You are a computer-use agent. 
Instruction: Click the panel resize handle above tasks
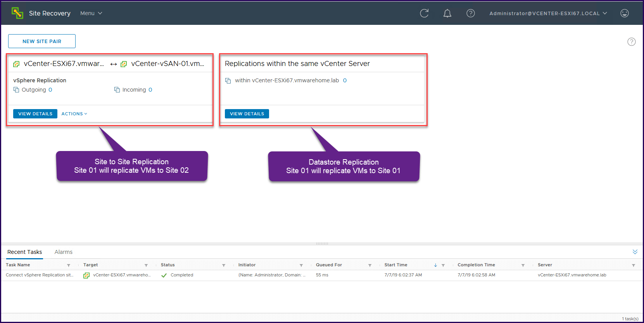[x=322, y=244]
